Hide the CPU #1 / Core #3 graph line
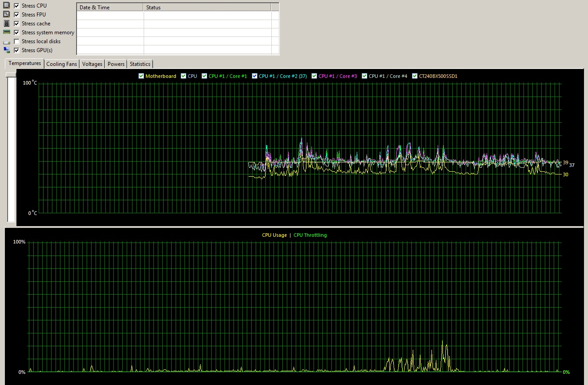This screenshot has height=385, width=588. [314, 76]
